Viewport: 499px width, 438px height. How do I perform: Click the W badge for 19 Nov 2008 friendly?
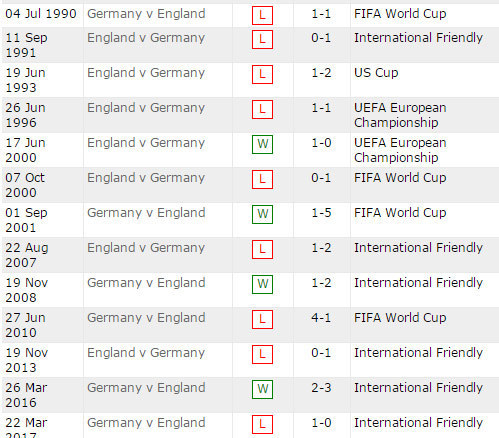262,284
